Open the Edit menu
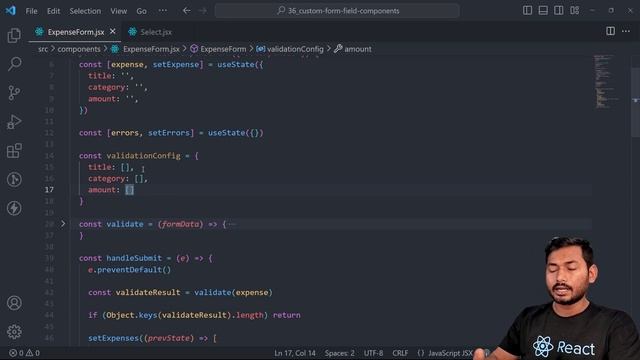The image size is (640, 360). tap(53, 11)
